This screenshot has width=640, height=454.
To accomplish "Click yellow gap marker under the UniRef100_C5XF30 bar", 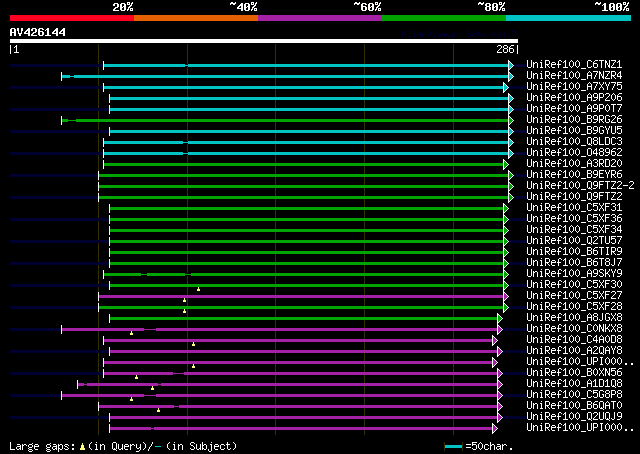I will point(198,289).
